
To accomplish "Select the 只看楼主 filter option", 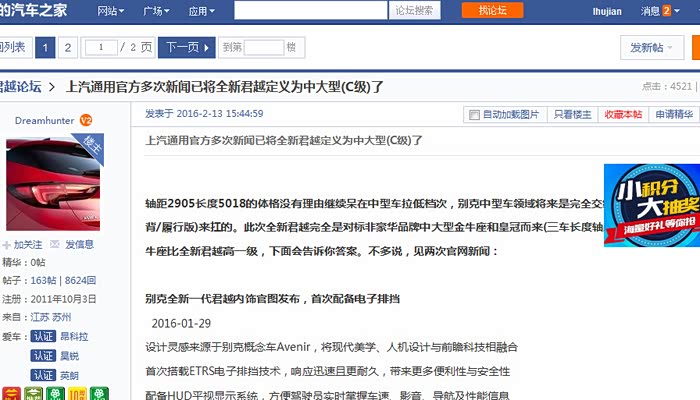I will (572, 115).
